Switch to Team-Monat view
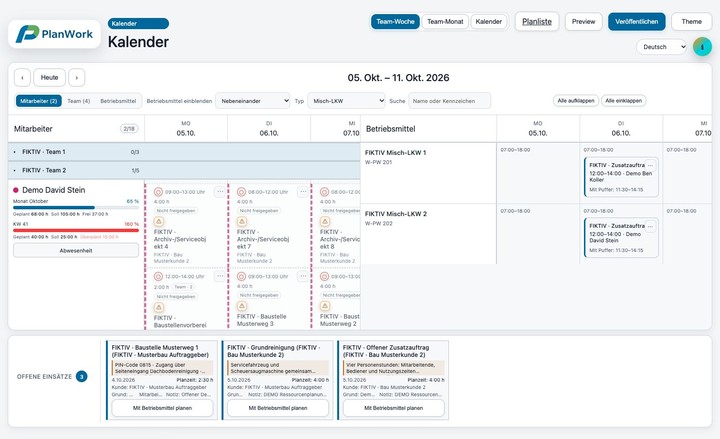This screenshot has width=720, height=439. pyautogui.click(x=445, y=22)
